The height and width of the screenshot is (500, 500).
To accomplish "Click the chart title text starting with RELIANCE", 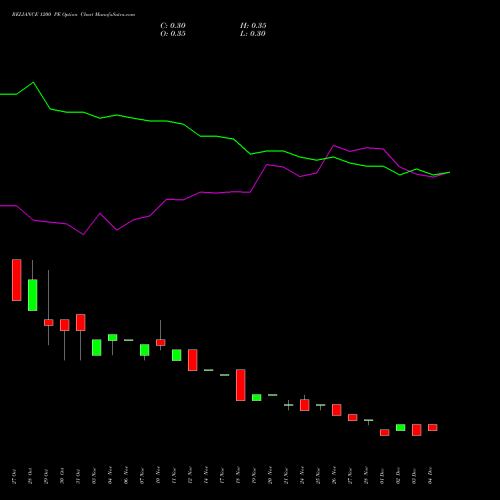I will tap(73, 15).
